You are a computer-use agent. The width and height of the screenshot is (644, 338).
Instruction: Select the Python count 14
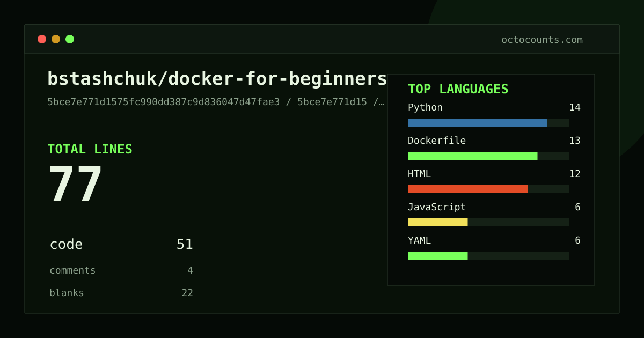[575, 107]
